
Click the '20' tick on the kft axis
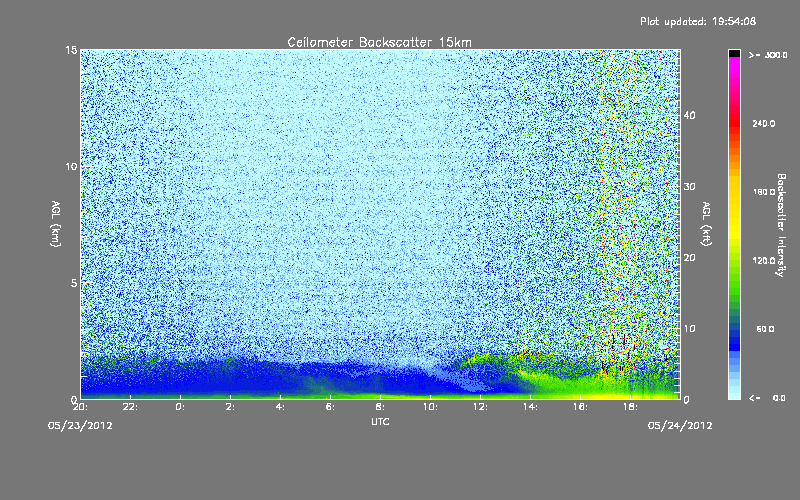pyautogui.click(x=689, y=258)
